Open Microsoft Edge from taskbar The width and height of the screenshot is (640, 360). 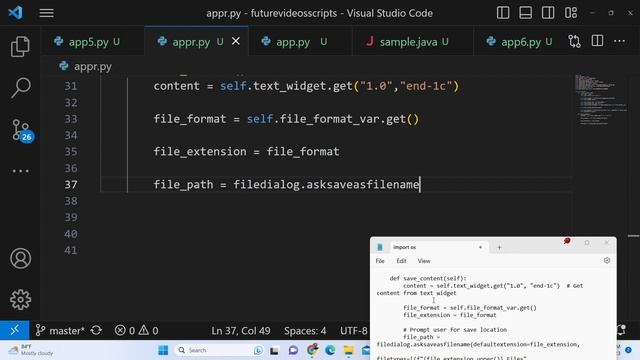point(330,350)
